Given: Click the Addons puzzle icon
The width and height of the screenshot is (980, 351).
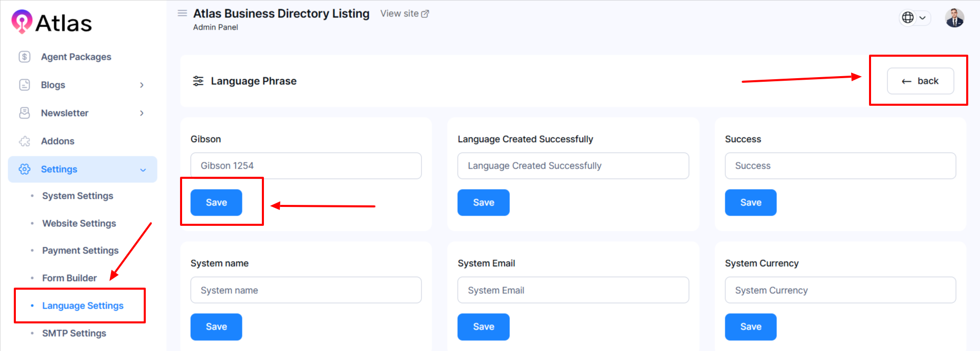Looking at the screenshot, I should [25, 141].
